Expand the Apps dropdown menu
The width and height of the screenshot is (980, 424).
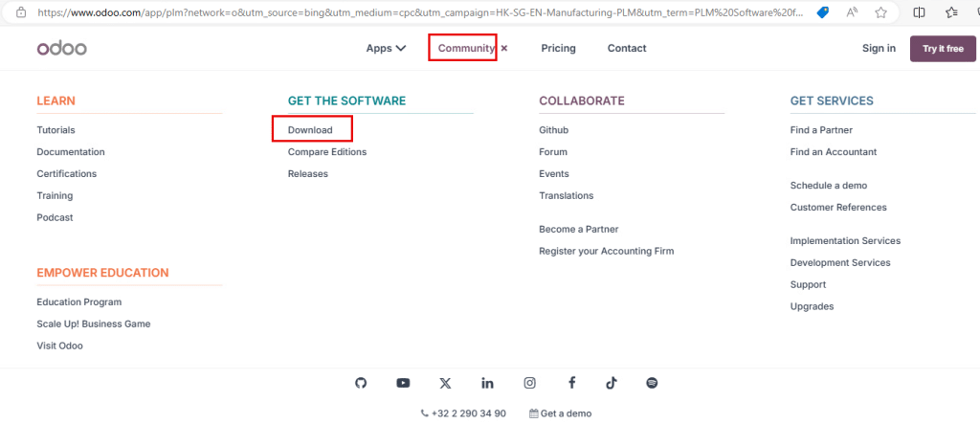(387, 48)
